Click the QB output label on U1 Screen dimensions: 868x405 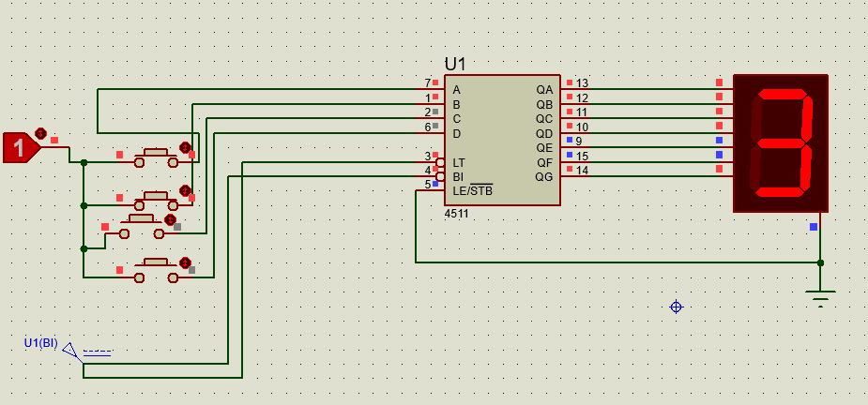[544, 104]
